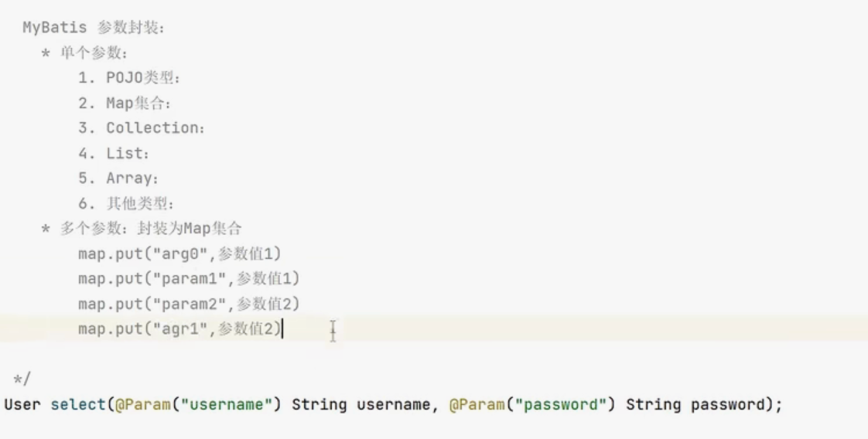The width and height of the screenshot is (868, 439).
Task: Place cursor on '4. List' line
Action: [116, 153]
